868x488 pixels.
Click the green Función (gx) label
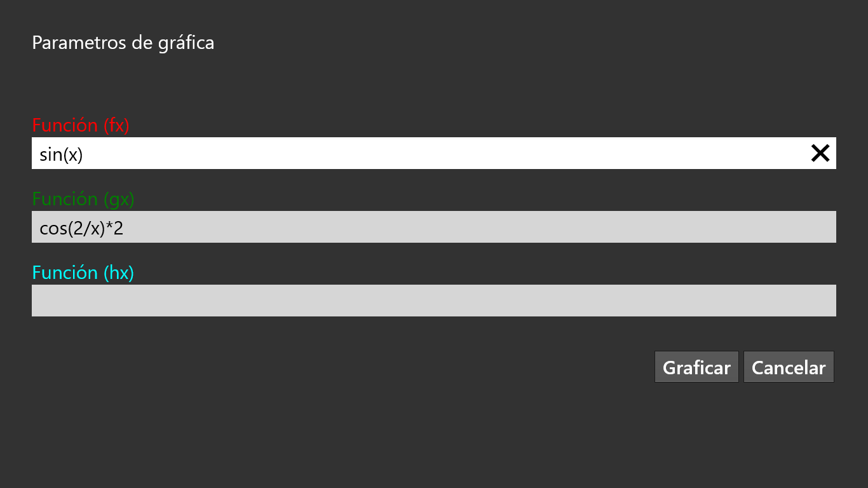[x=83, y=199]
